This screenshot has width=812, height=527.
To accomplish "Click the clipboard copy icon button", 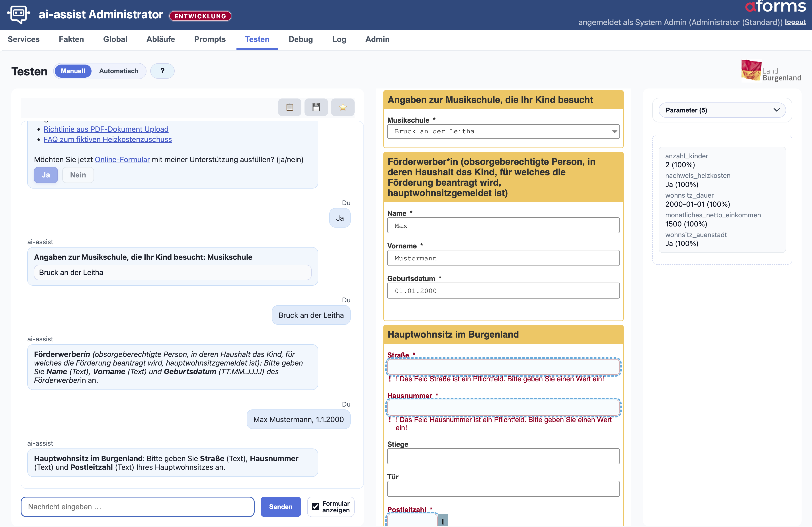I will click(289, 107).
